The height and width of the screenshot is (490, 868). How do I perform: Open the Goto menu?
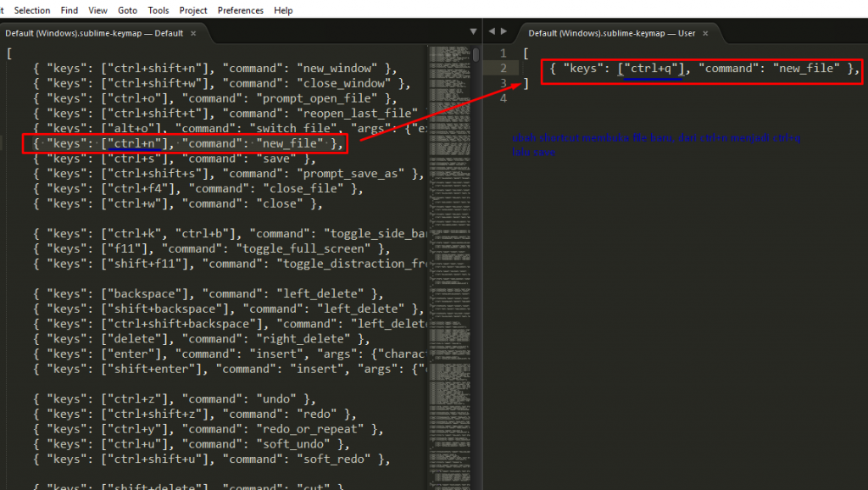click(127, 10)
